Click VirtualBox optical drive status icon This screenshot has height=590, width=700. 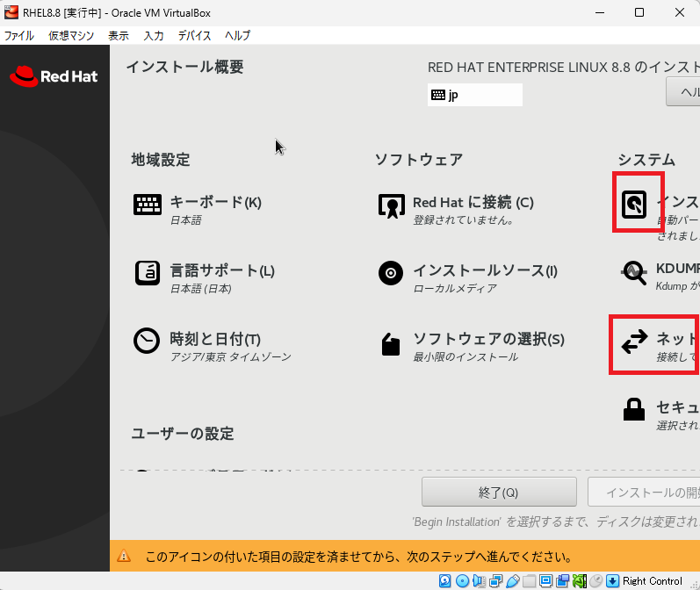click(x=463, y=580)
